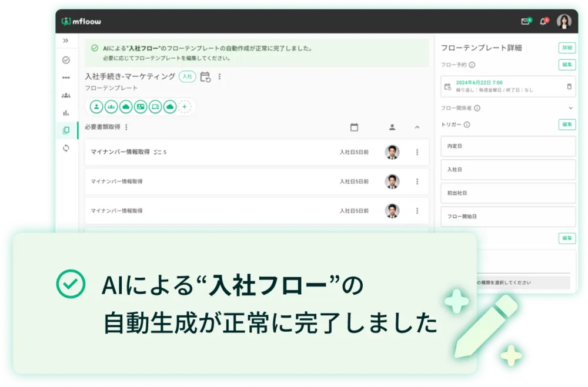The height and width of the screenshot is (387, 588).
Task: Expand the sidebar with double chevron
Action: point(66,41)
